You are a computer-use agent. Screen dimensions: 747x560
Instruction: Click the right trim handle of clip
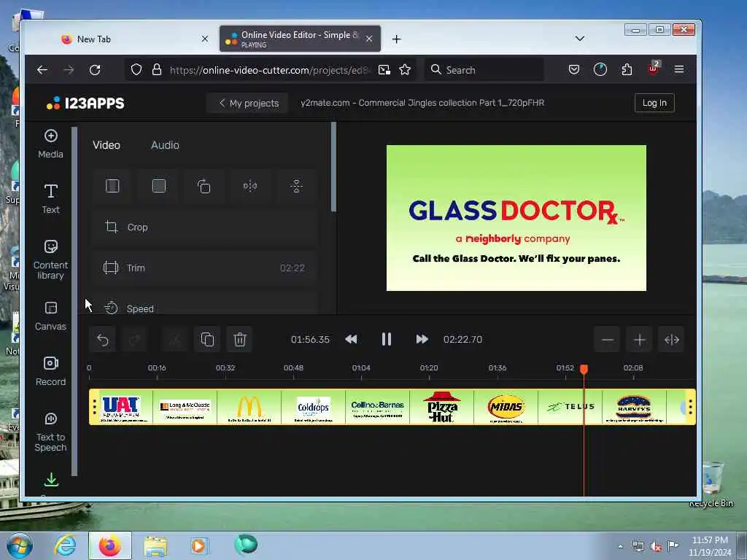click(691, 407)
